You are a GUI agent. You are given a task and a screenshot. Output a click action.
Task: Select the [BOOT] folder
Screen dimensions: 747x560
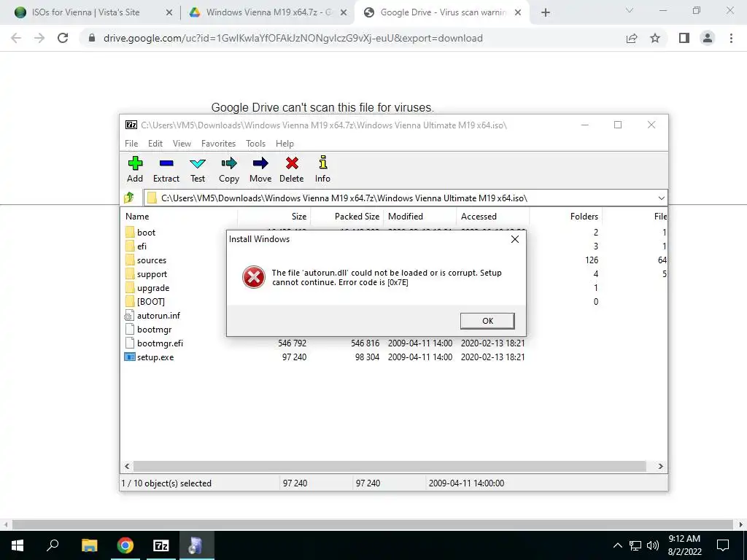(x=150, y=301)
